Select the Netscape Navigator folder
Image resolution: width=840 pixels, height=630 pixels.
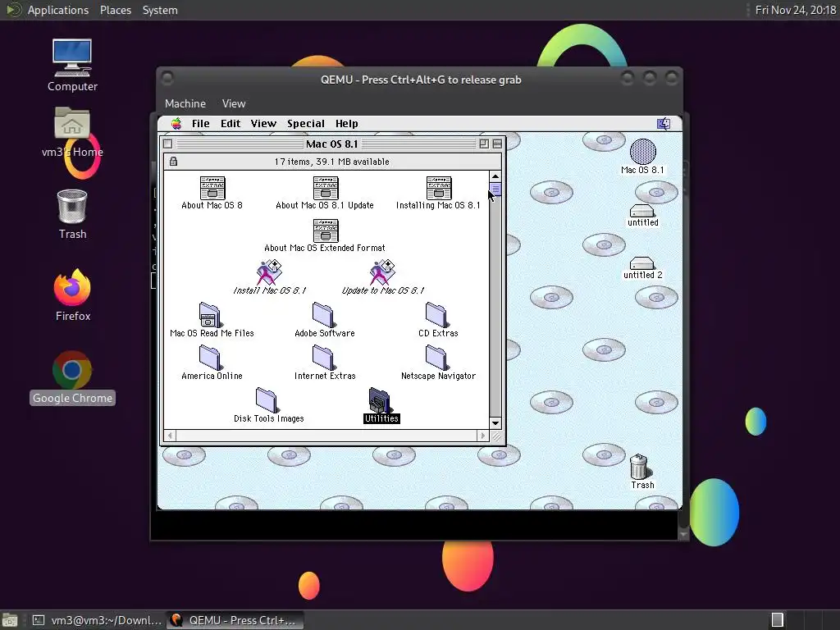point(436,358)
